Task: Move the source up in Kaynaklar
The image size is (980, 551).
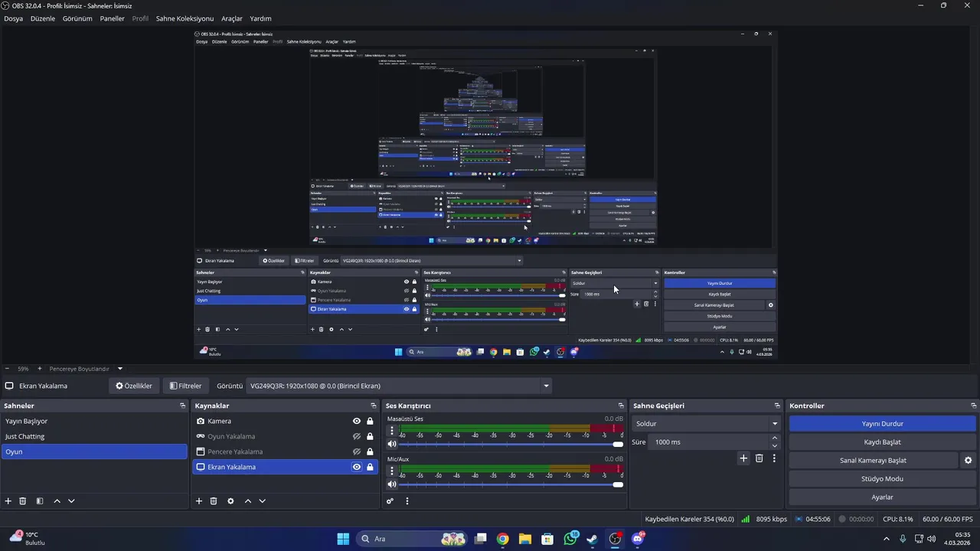Action: (x=247, y=501)
